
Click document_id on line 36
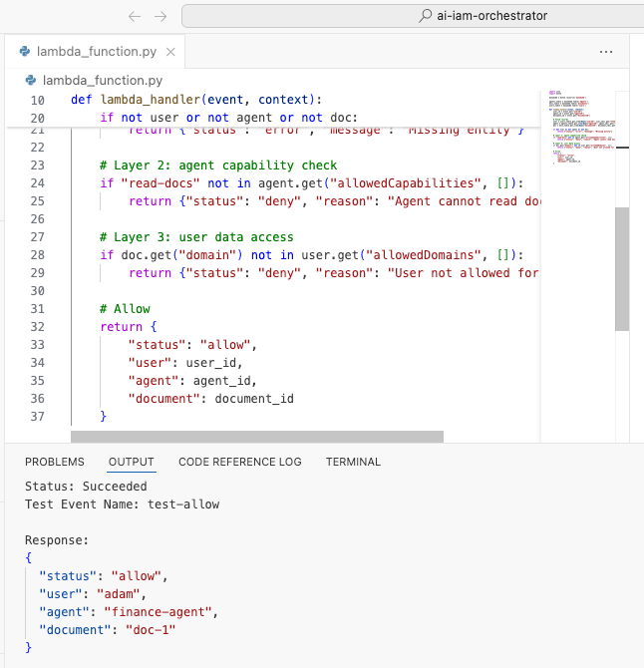pos(254,399)
